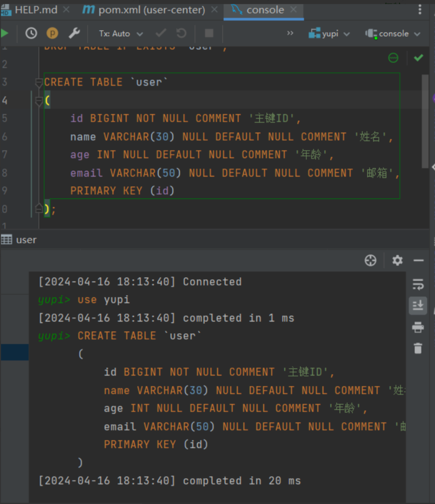The height and width of the screenshot is (504, 435).
Task: Open the tab bar's three-dot options menu
Action: (x=420, y=10)
